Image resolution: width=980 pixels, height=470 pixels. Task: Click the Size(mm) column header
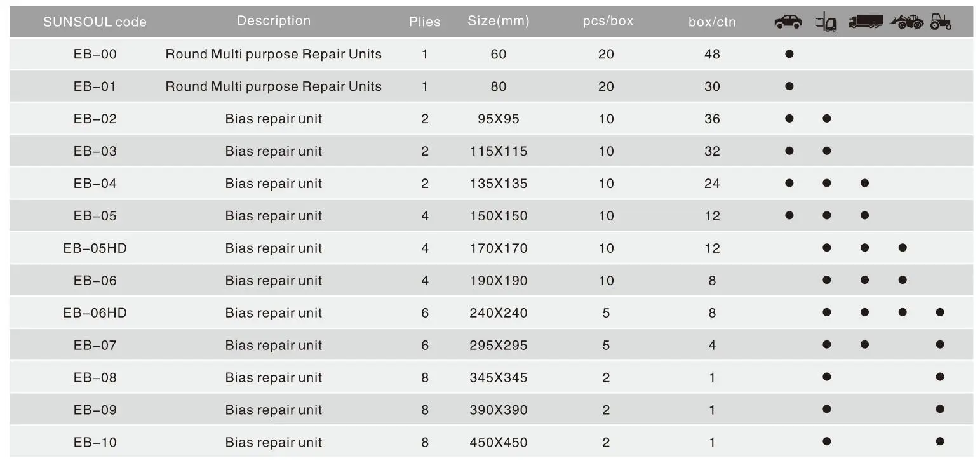[499, 21]
